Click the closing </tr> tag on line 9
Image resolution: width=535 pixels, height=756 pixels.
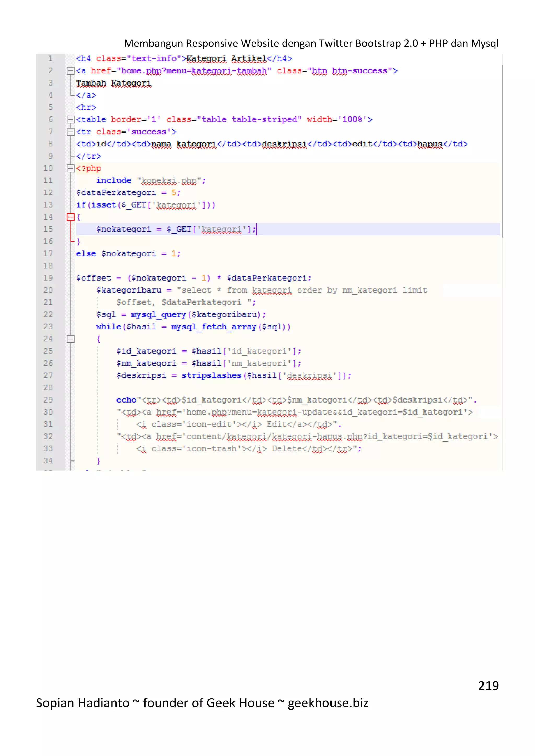[x=89, y=156]
